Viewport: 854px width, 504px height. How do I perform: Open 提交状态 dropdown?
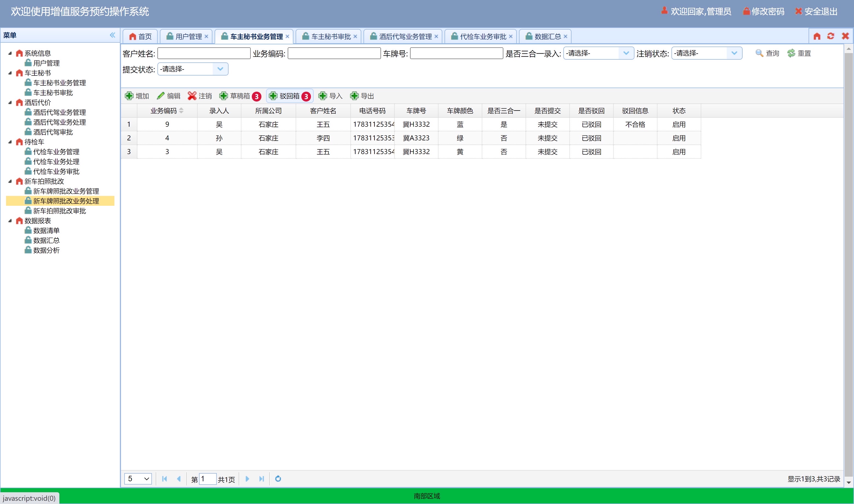click(x=220, y=69)
